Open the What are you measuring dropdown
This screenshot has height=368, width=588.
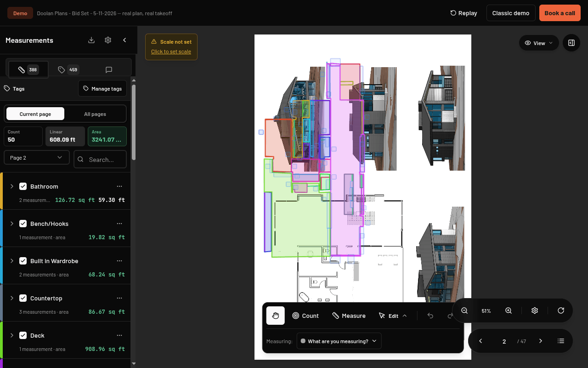point(339,341)
